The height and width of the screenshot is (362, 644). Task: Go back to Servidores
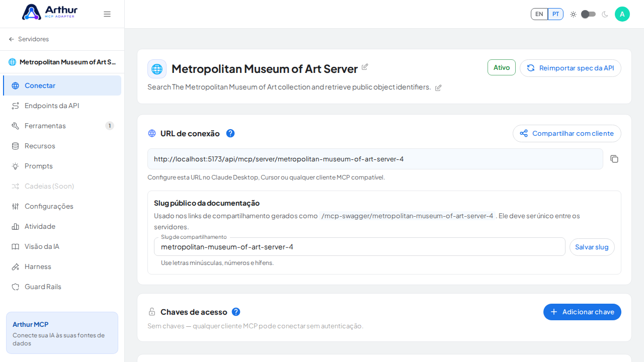click(x=29, y=39)
